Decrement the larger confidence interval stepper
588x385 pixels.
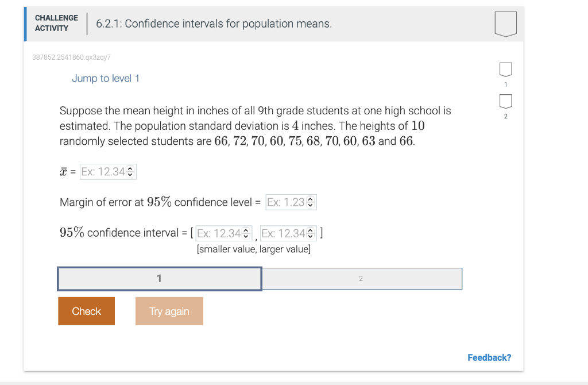click(310, 235)
